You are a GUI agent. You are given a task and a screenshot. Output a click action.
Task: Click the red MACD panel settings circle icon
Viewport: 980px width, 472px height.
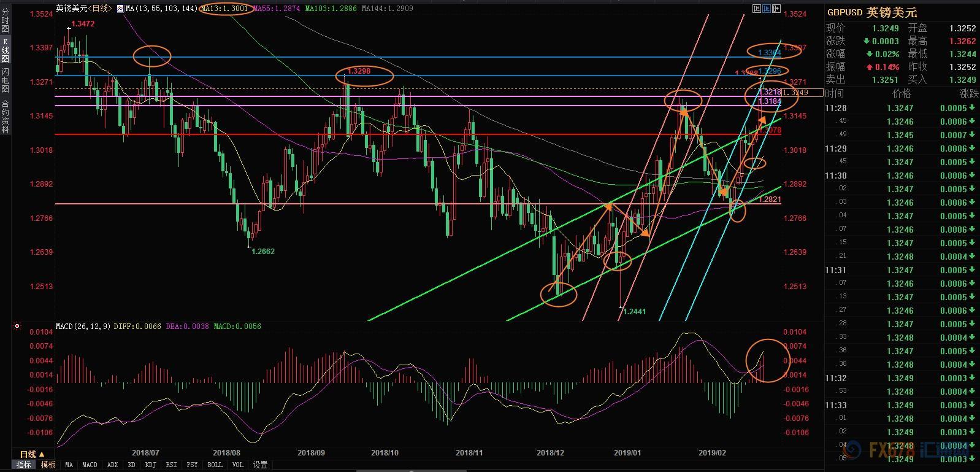tap(17, 327)
